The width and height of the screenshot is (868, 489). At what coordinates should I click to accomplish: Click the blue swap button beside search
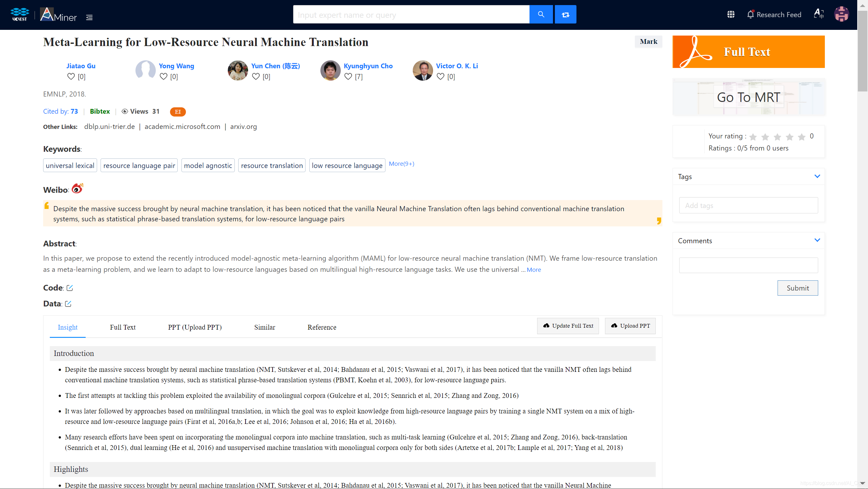click(565, 15)
